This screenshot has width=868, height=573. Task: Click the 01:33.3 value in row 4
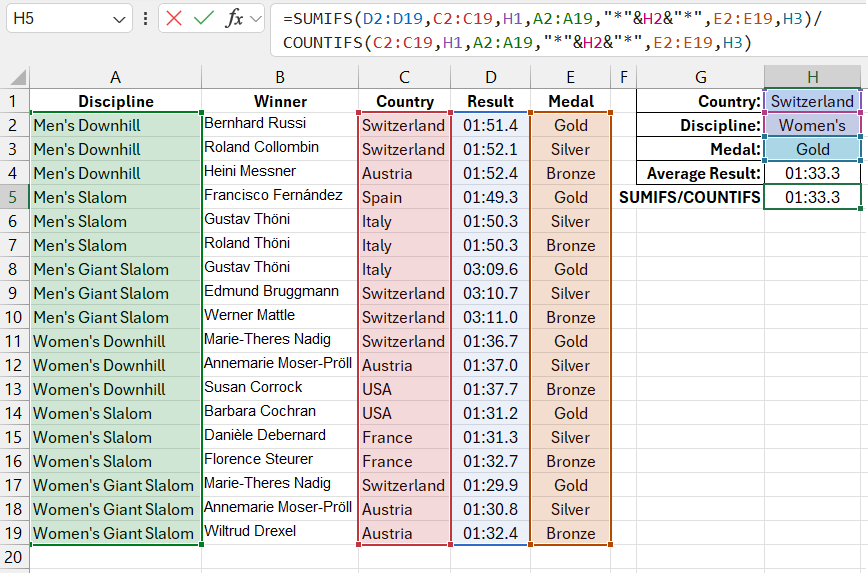(813, 173)
